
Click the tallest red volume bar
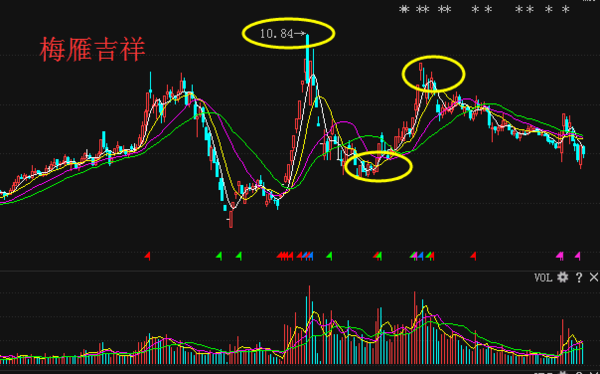[309, 325]
